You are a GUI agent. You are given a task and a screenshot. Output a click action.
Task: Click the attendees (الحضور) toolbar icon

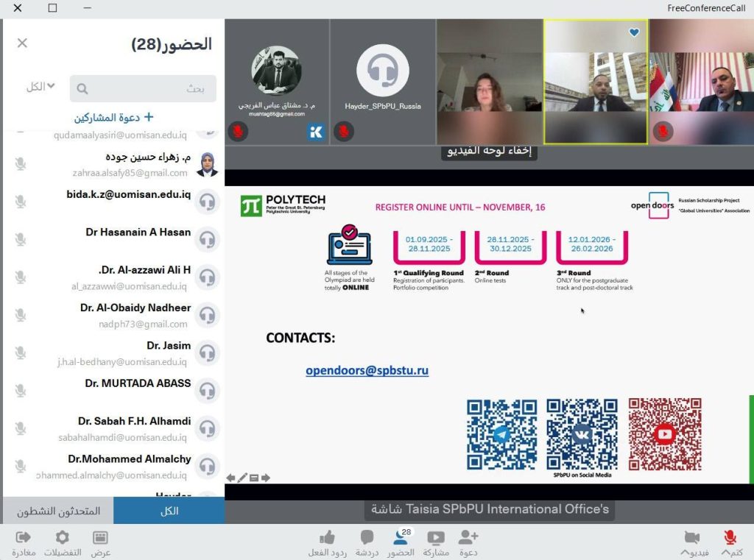[x=401, y=538]
